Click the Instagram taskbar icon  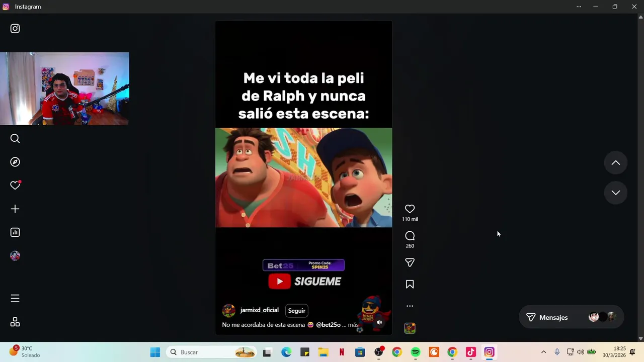point(490,352)
